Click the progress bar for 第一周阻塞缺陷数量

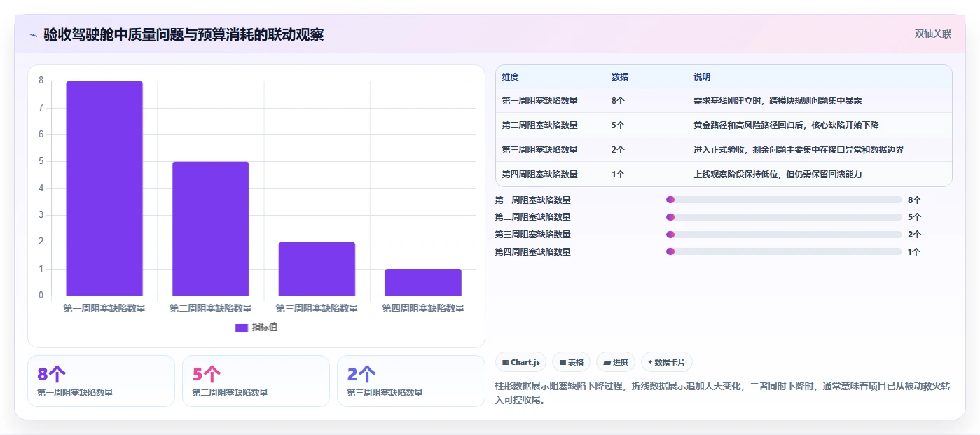[784, 200]
